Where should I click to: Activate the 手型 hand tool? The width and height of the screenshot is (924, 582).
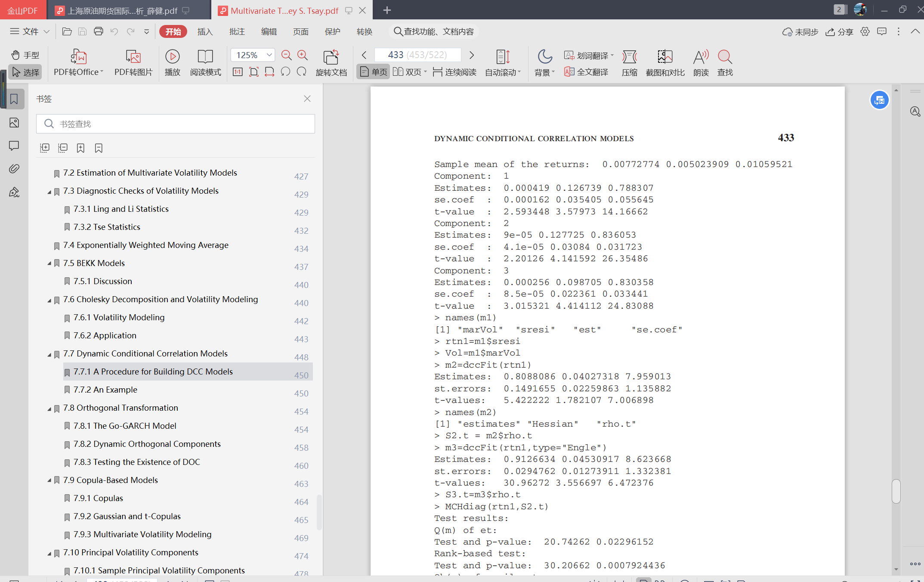[25, 55]
